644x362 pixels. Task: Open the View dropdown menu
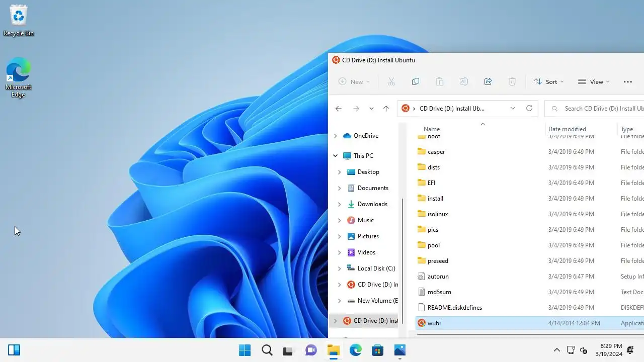(594, 81)
